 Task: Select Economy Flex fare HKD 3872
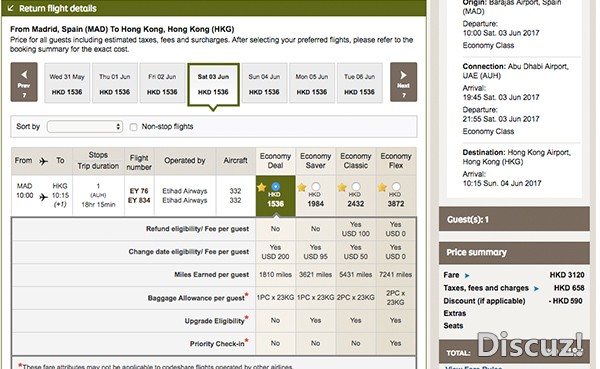coord(396,187)
